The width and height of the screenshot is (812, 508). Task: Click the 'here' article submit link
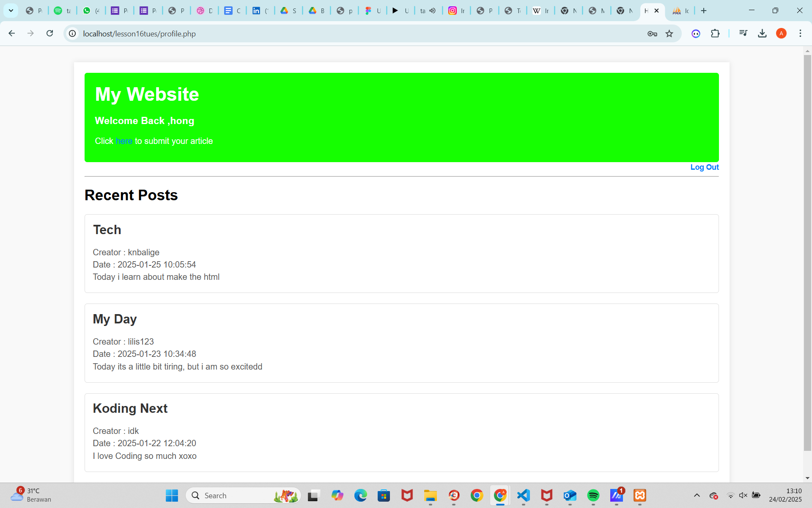[x=124, y=141]
